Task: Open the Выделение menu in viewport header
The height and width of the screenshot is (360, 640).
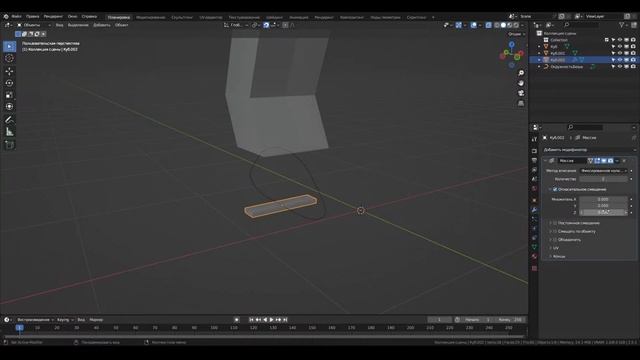Action: click(x=78, y=25)
